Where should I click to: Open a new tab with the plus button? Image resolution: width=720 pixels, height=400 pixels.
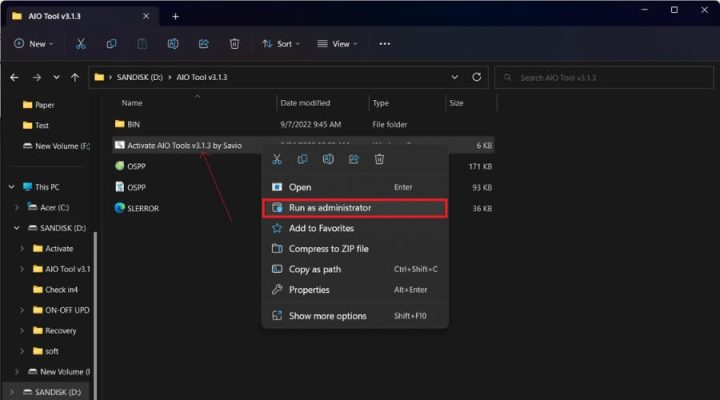[x=176, y=16]
